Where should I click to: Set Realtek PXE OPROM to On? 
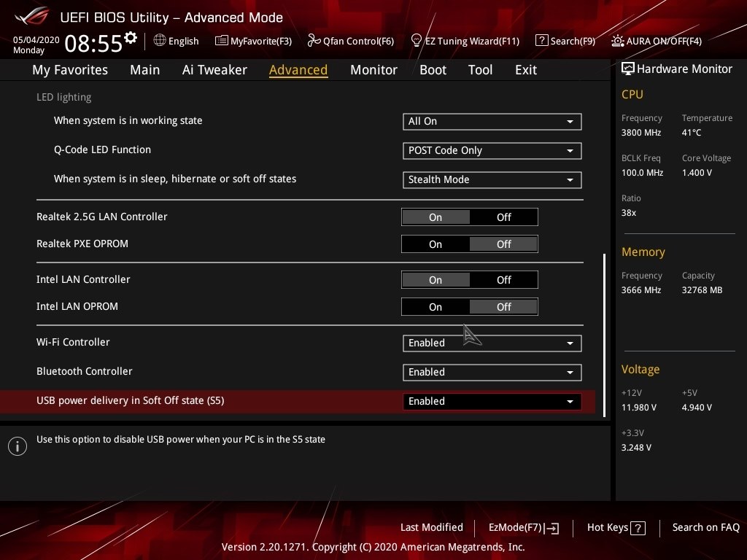436,244
